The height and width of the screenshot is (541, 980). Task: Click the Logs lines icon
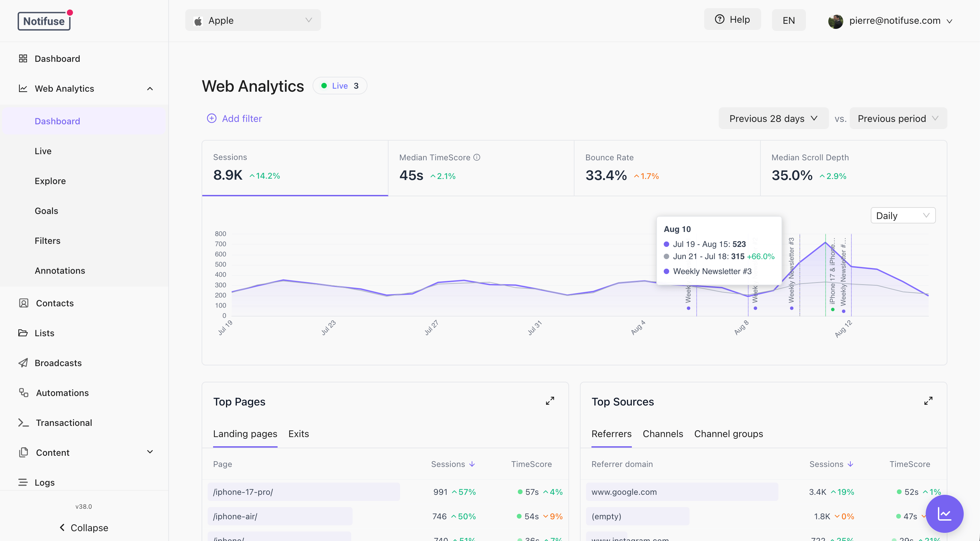coord(23,482)
